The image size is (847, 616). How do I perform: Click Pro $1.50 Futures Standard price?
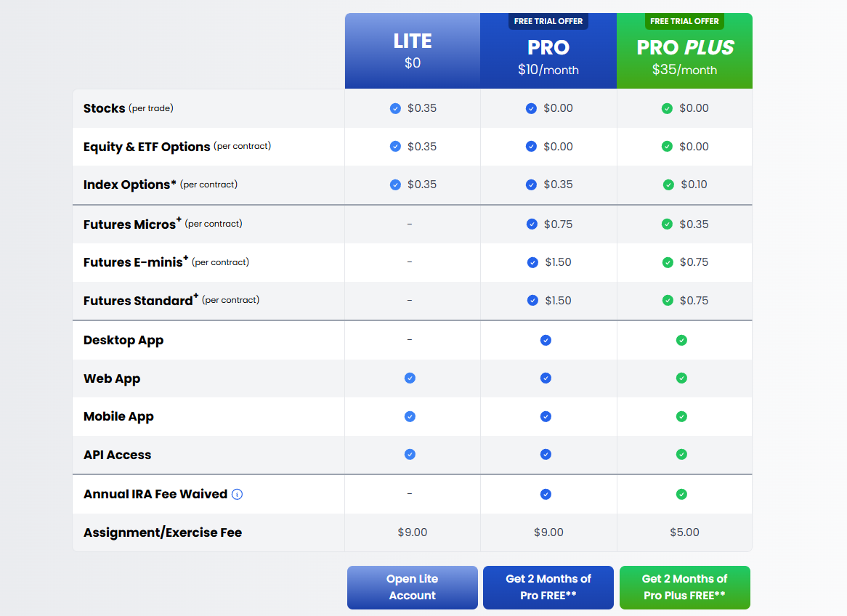(558, 301)
